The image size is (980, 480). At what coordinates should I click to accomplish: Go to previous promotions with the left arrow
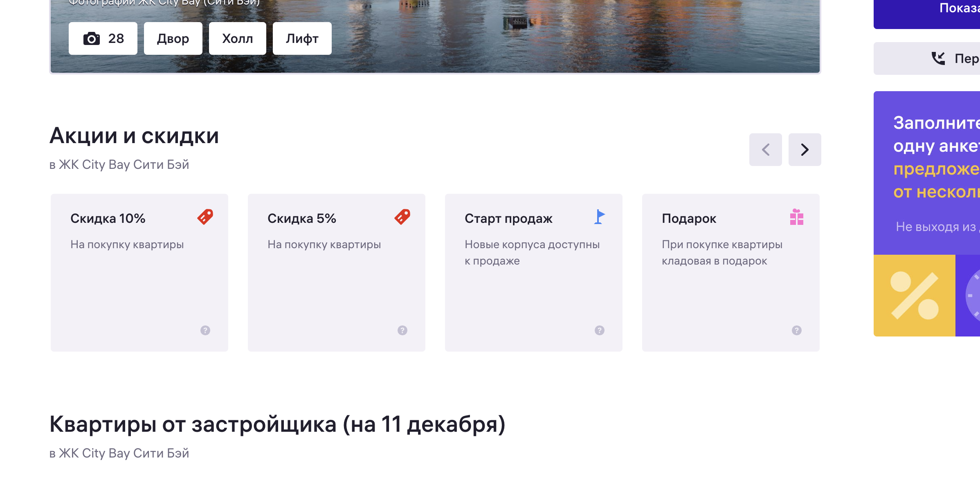click(765, 150)
